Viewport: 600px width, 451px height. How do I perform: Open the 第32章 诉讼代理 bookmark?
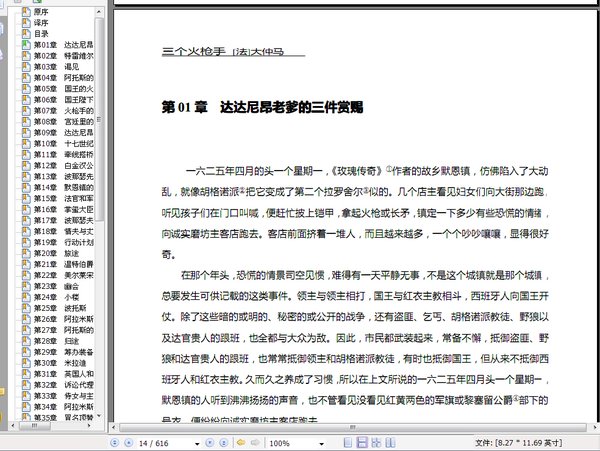click(63, 385)
